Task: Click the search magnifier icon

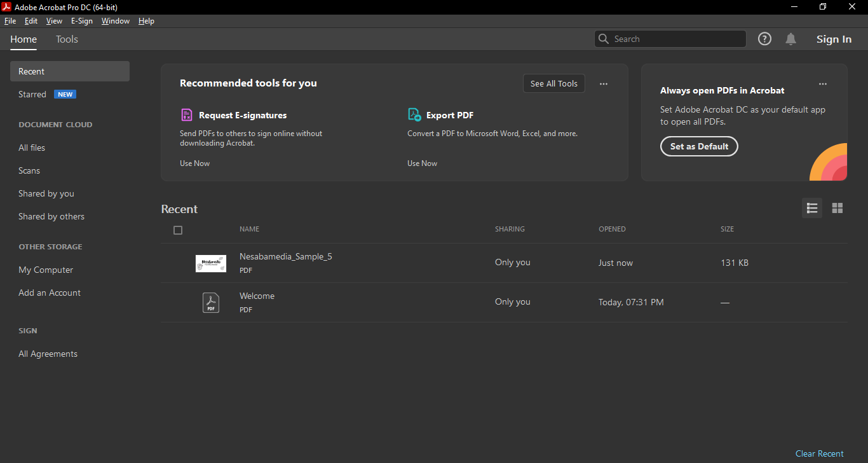Action: (x=604, y=39)
